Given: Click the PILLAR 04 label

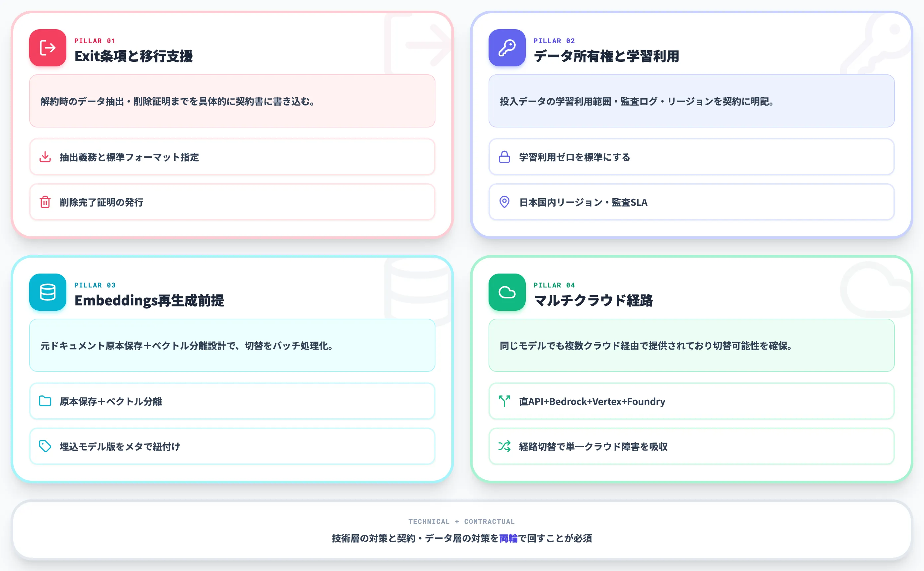Looking at the screenshot, I should pyautogui.click(x=554, y=285).
